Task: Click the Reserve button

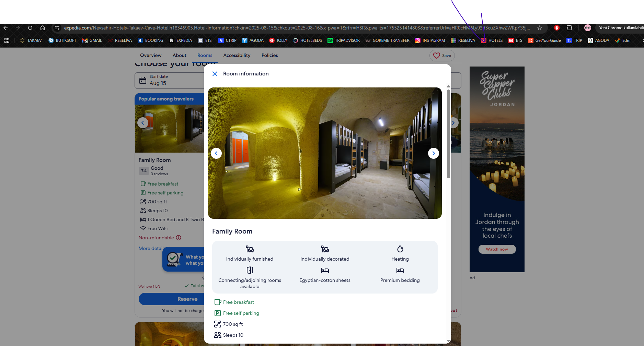Action: [171, 299]
